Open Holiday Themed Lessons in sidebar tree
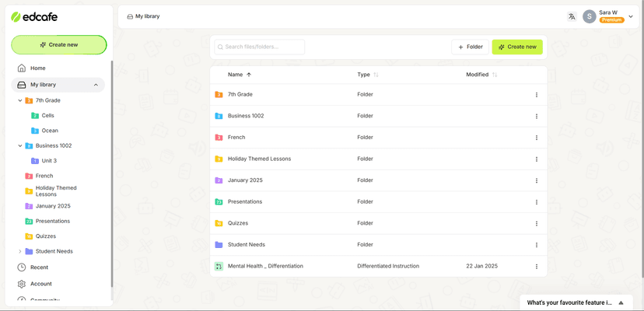The image size is (644, 311). click(x=56, y=191)
